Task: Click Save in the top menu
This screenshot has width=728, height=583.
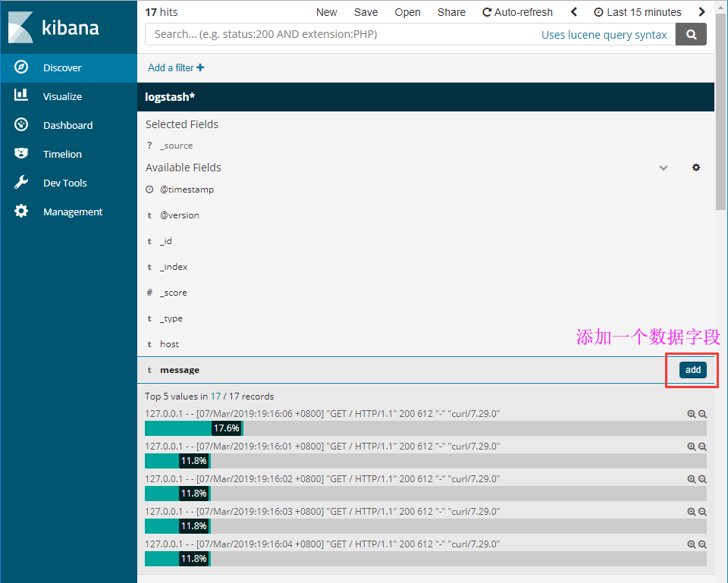Action: point(366,13)
